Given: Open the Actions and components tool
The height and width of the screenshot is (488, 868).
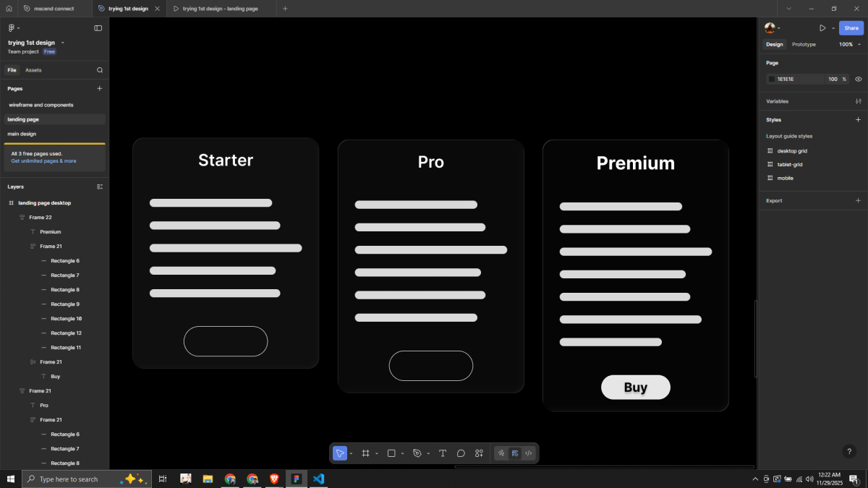Looking at the screenshot, I should click(479, 453).
